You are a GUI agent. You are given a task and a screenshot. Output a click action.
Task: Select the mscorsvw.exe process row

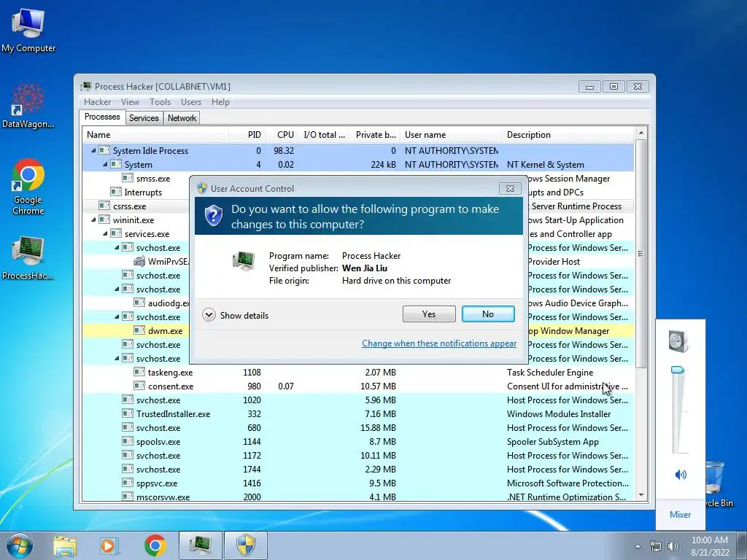(x=358, y=496)
